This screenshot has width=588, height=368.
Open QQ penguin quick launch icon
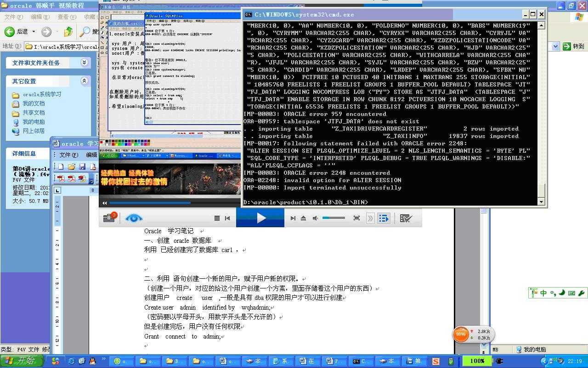click(x=92, y=361)
